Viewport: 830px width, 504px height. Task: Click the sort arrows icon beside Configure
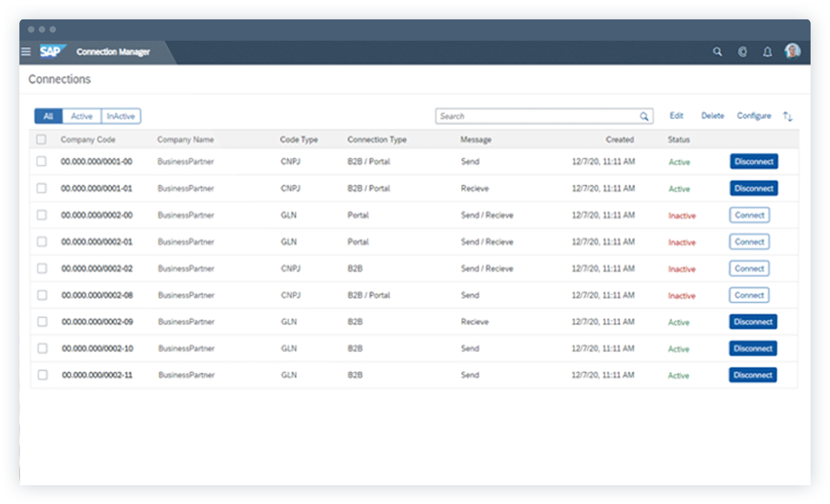(787, 116)
